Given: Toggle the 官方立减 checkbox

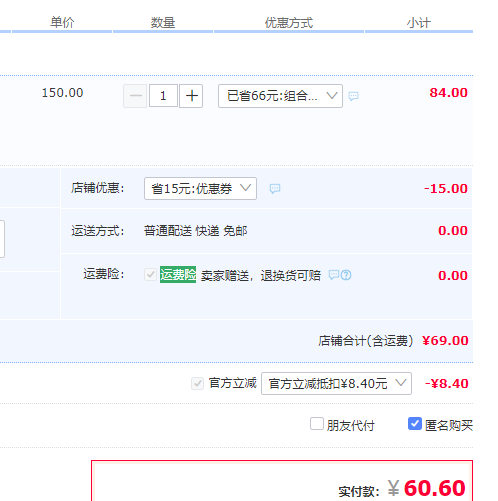Looking at the screenshot, I should [x=197, y=383].
